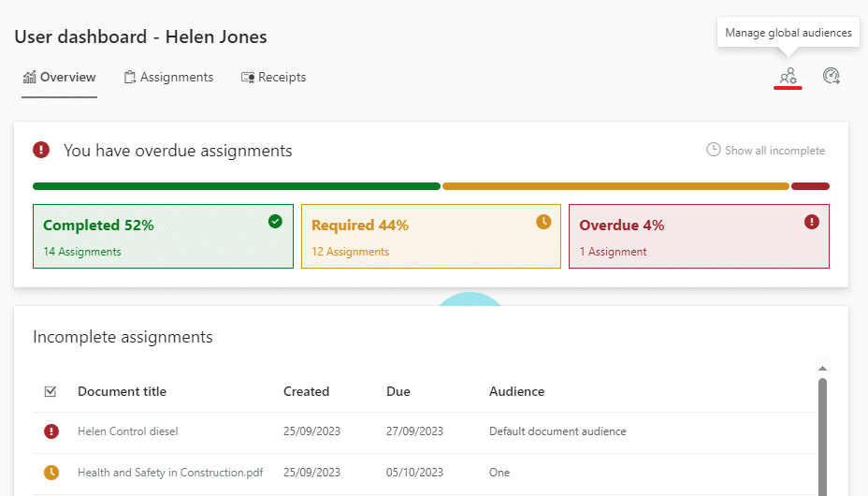Open the Completed 52% card

(x=163, y=237)
